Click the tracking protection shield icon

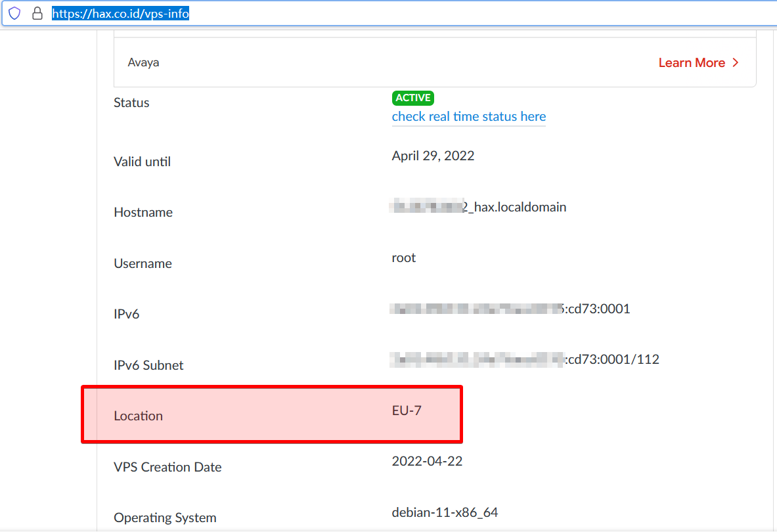(14, 14)
